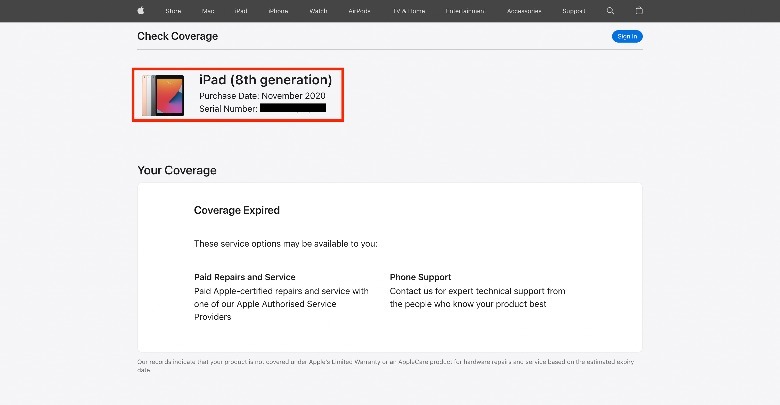Select the Phone Support option heading
Screen dimensions: 780x405
pos(420,277)
